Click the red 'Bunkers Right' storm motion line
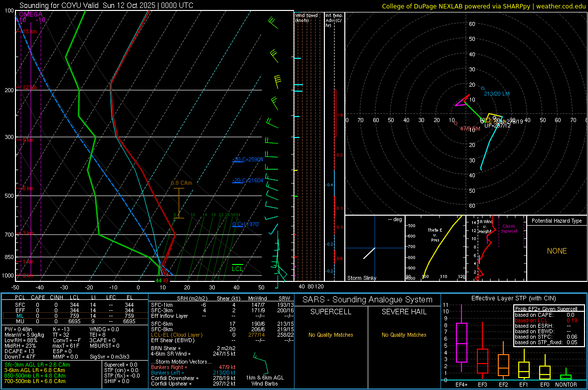 pos(193,367)
